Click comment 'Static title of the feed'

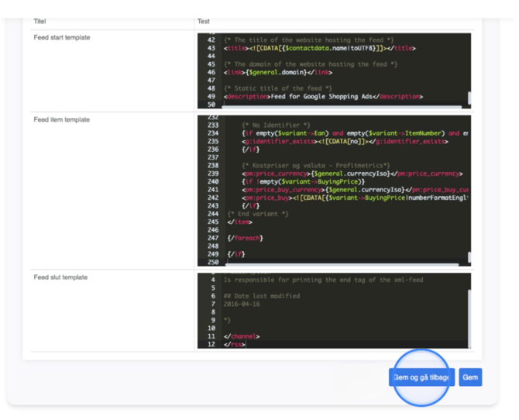(x=278, y=88)
